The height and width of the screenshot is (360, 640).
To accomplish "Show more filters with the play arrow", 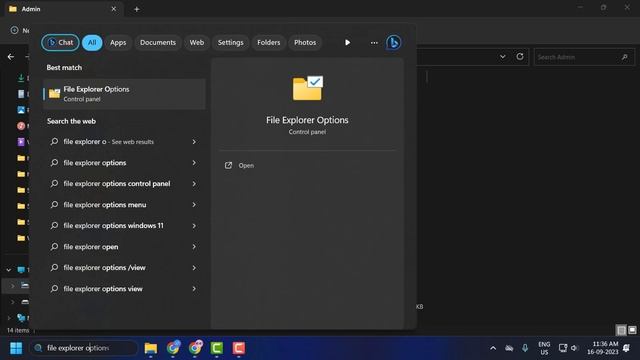I will 347,42.
